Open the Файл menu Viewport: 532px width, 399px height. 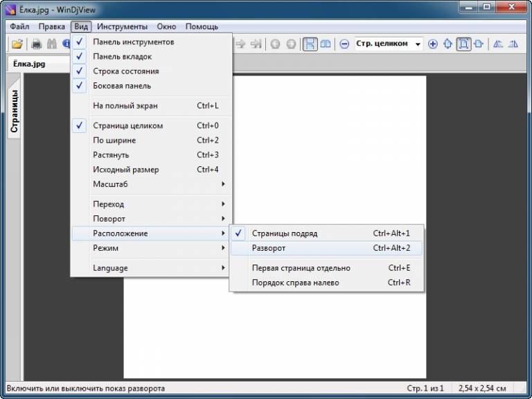19,26
